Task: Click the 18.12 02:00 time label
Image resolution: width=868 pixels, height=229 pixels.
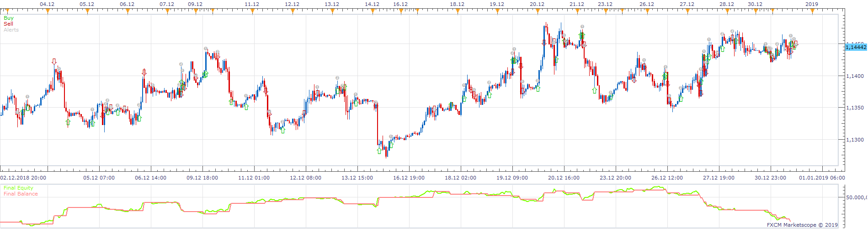Action: click(x=461, y=178)
